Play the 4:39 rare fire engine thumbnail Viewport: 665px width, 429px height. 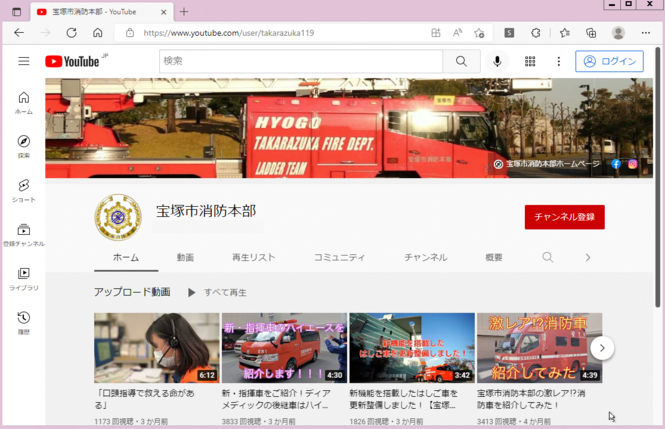point(539,348)
